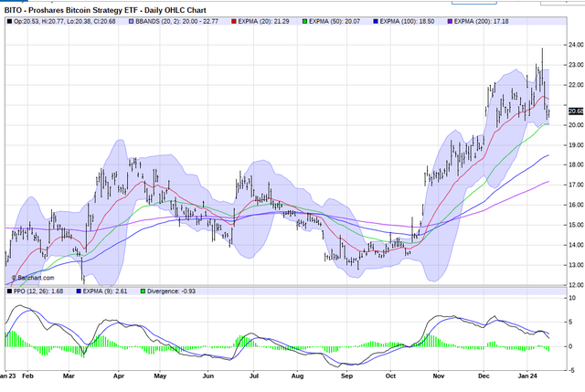
Task: Click the 'Apr' date axis label
Action: click(x=119, y=376)
